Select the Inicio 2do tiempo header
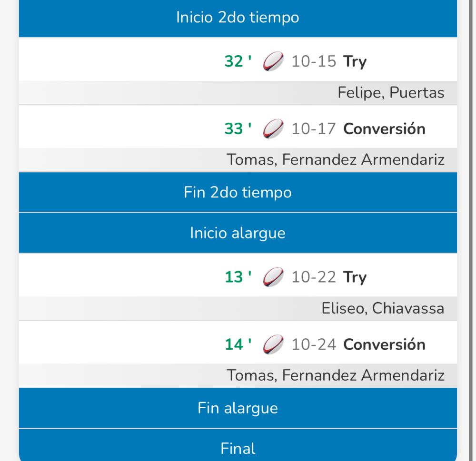 click(238, 18)
